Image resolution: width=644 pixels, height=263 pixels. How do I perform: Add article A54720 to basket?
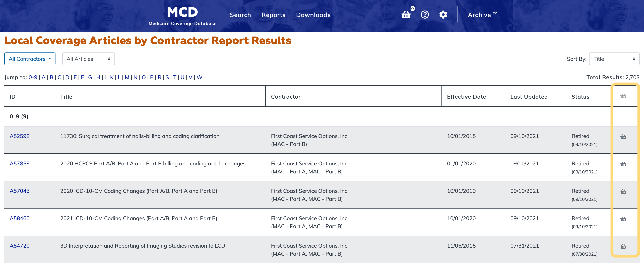(x=623, y=246)
